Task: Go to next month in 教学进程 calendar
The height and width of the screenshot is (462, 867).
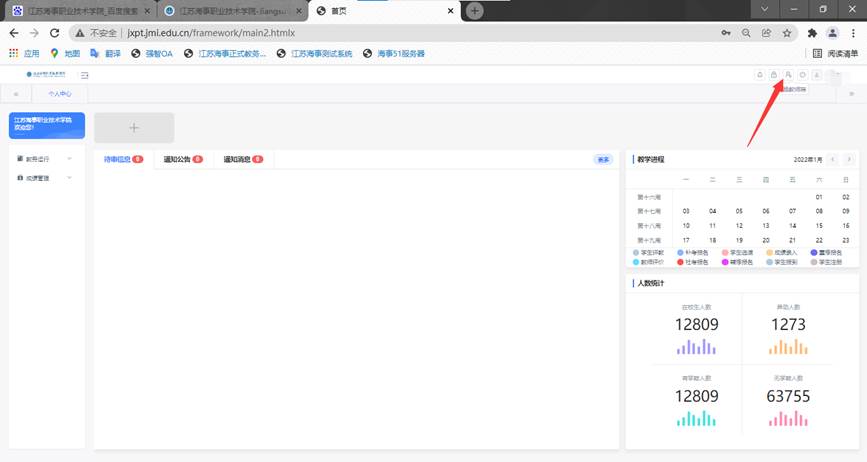Action: (849, 159)
